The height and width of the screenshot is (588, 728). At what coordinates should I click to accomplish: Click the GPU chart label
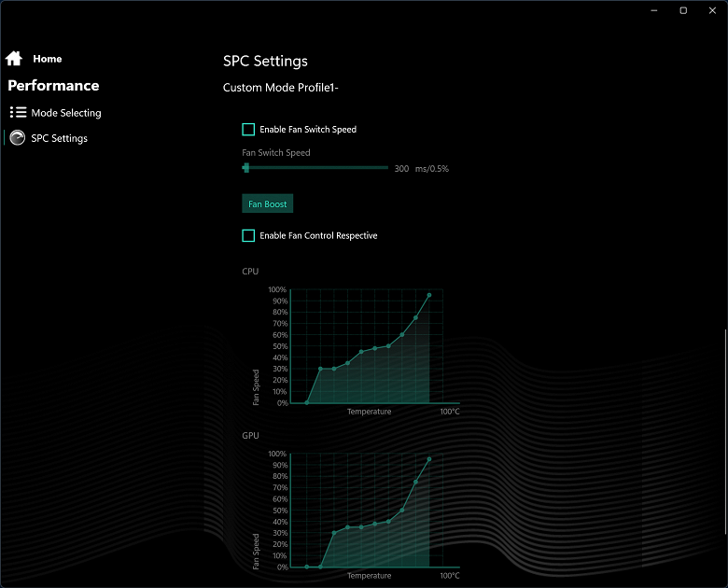(x=251, y=436)
